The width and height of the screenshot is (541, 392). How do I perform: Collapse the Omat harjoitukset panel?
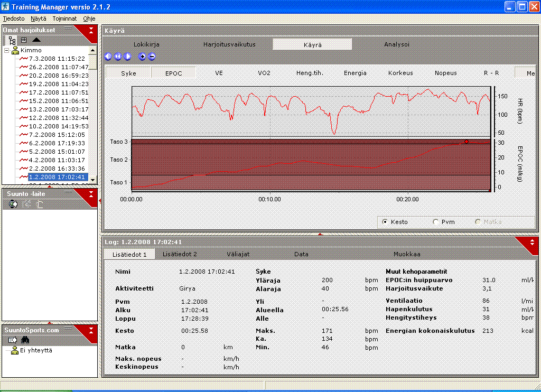(x=91, y=30)
